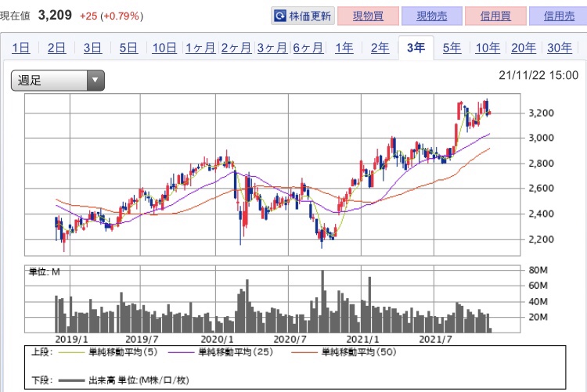587x392 pixels.
Task: Switch chart to 1日 range
Action: 21,48
